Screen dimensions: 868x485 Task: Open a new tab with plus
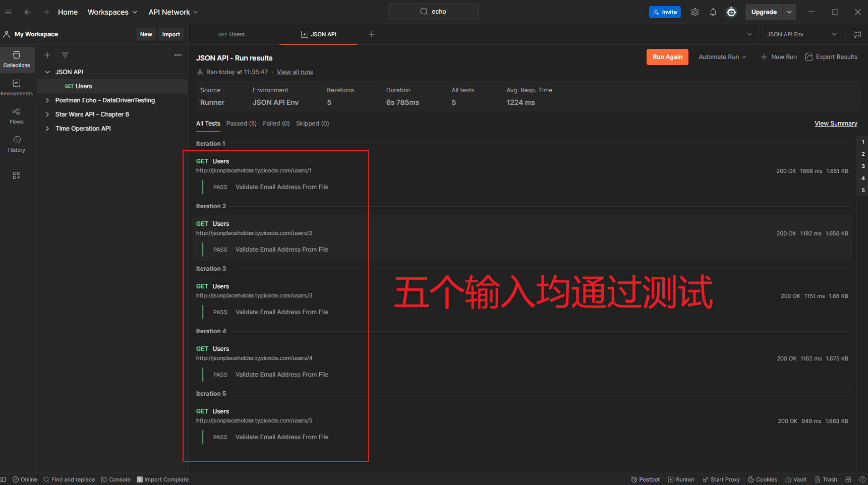tap(372, 34)
